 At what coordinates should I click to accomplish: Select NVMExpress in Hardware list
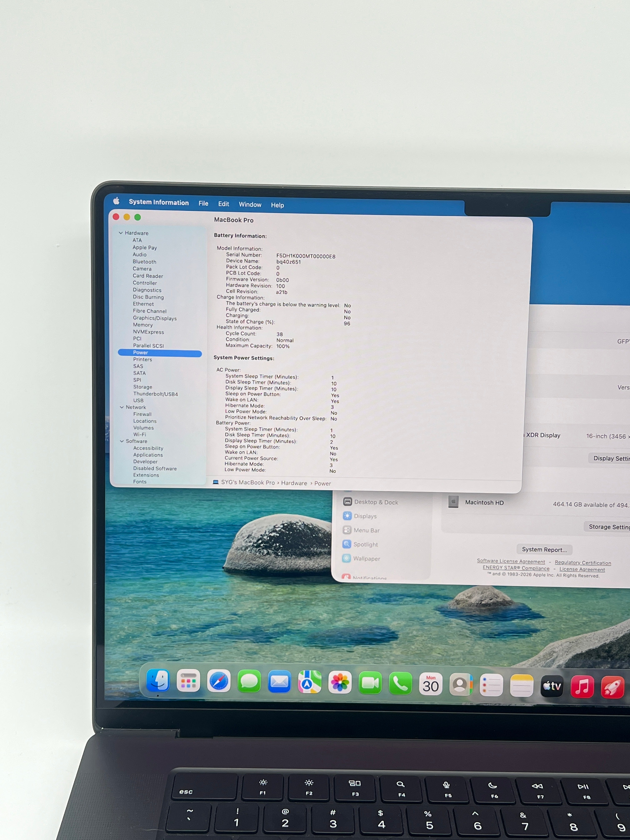[149, 332]
